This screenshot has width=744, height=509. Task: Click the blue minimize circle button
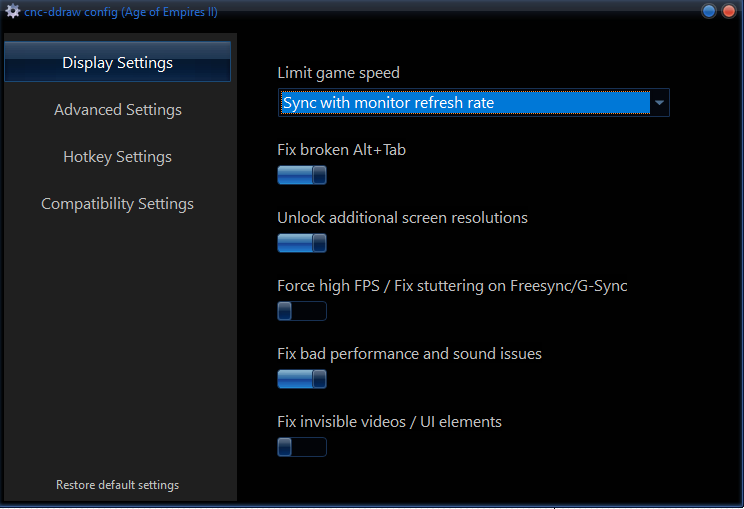(709, 12)
